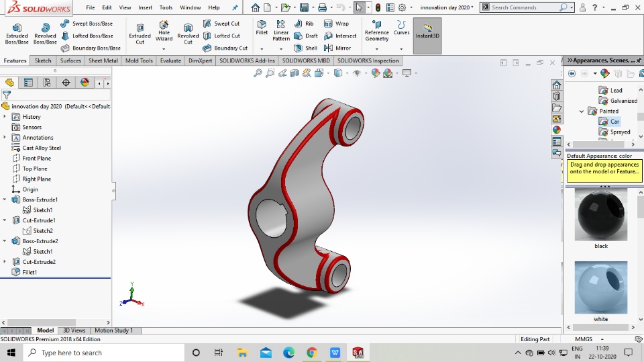Collapse the Painted appearances folder
This screenshot has height=362, width=644.
(x=582, y=111)
